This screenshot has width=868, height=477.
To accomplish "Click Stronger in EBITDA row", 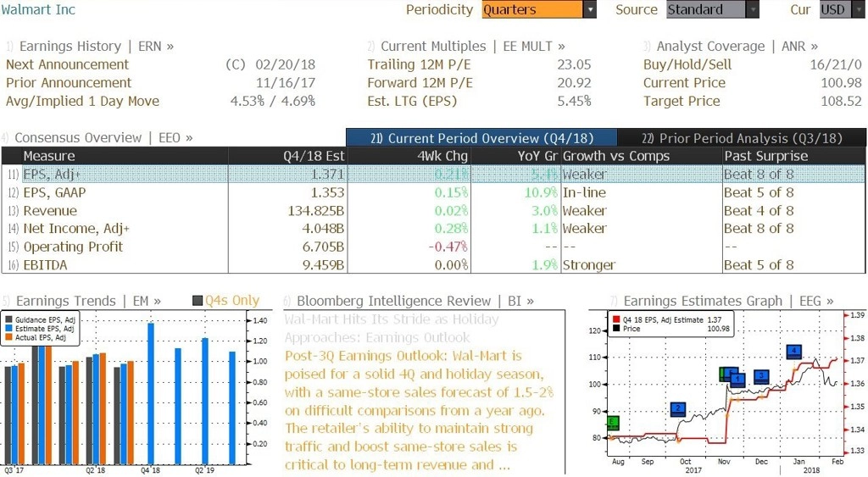I will coord(588,265).
